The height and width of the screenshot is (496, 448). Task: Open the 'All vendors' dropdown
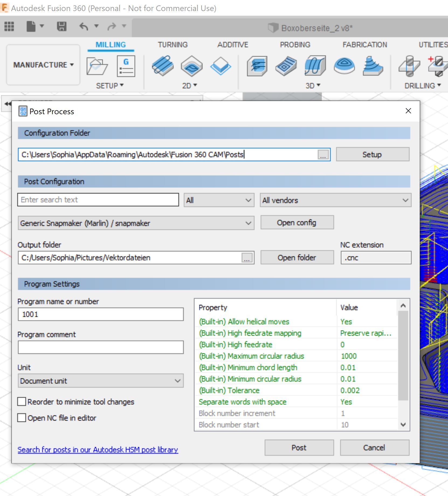tap(336, 200)
